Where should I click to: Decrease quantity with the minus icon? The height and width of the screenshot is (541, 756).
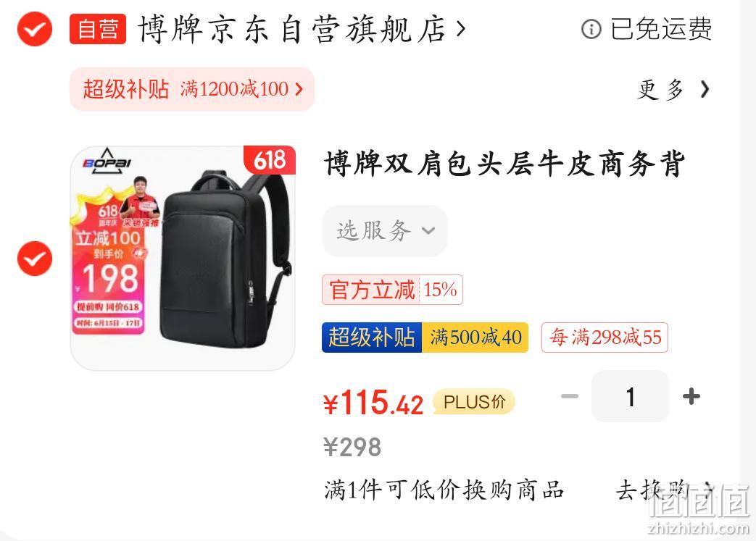point(570,396)
